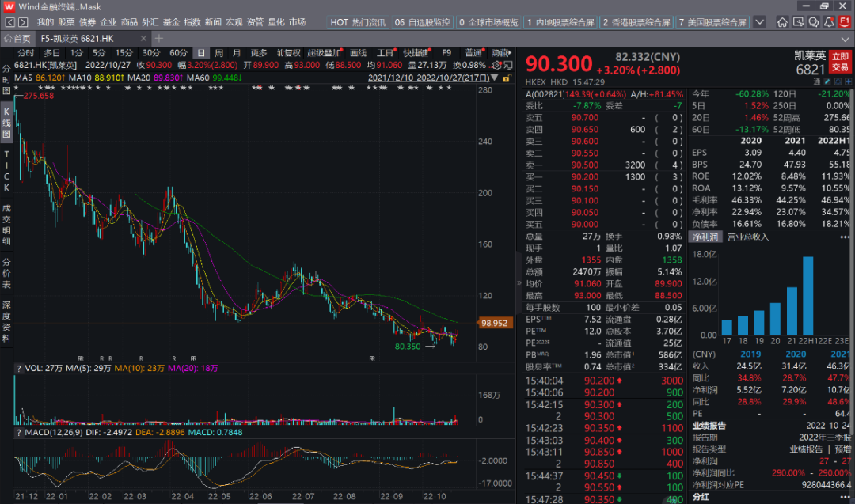Add a new tab with plus button
Viewport: 855px width, 504px height.
point(159,38)
